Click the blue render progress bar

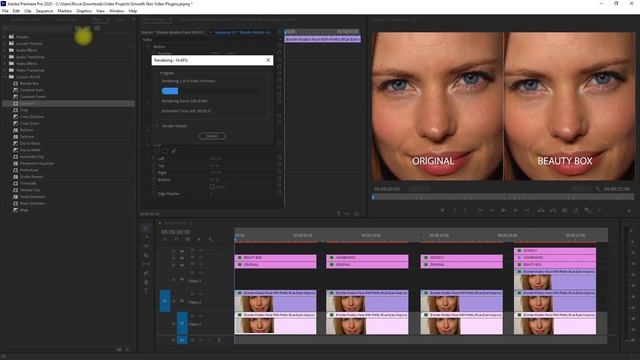[170, 91]
